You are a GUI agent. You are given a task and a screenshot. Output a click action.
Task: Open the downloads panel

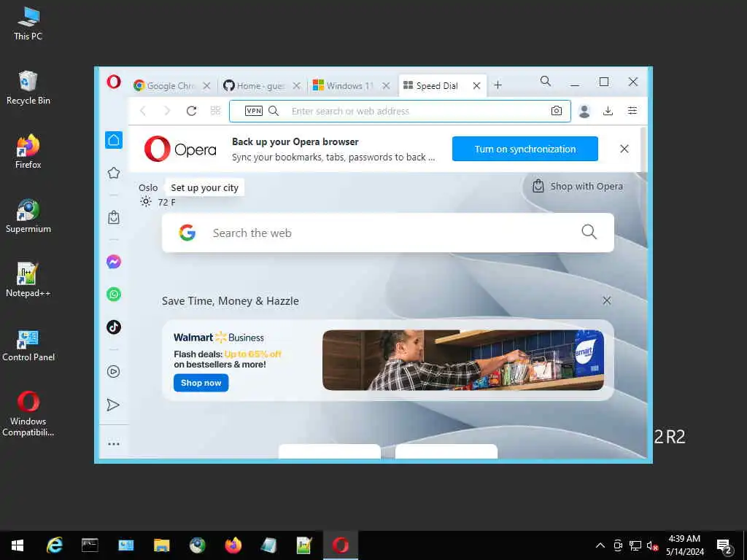pyautogui.click(x=608, y=111)
